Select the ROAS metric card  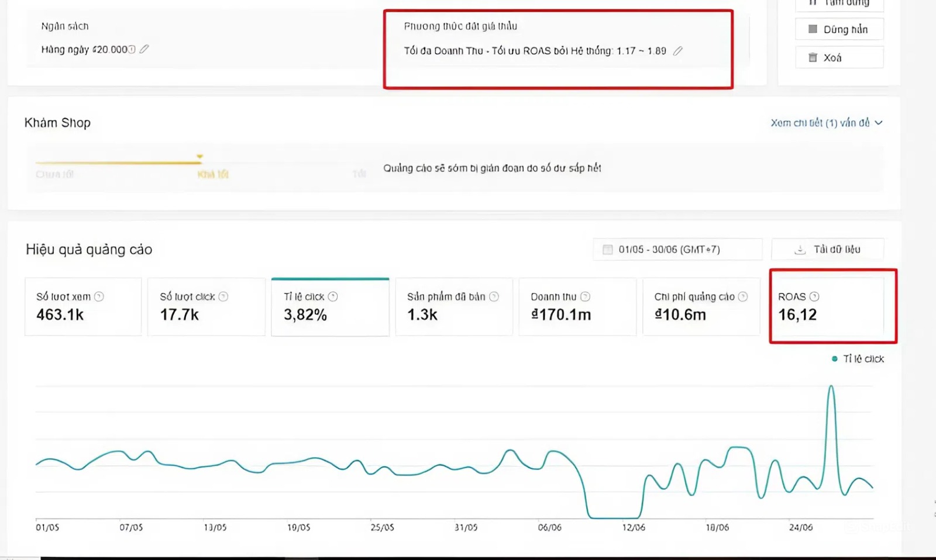831,307
